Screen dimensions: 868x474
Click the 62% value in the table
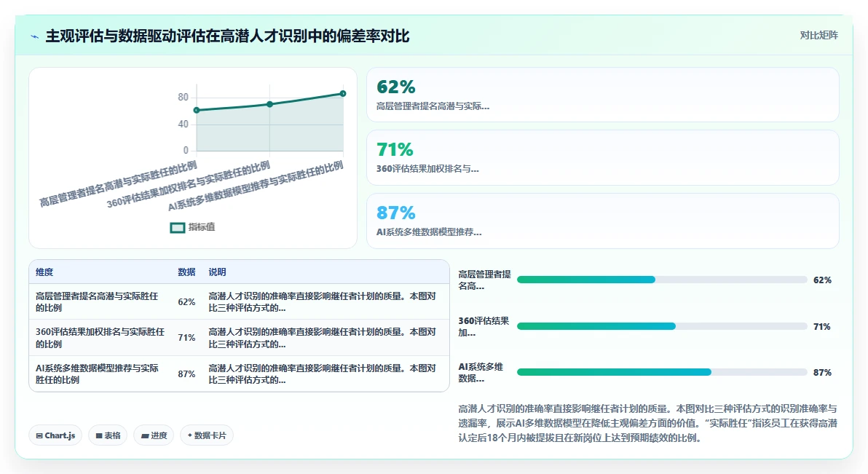[x=186, y=301]
